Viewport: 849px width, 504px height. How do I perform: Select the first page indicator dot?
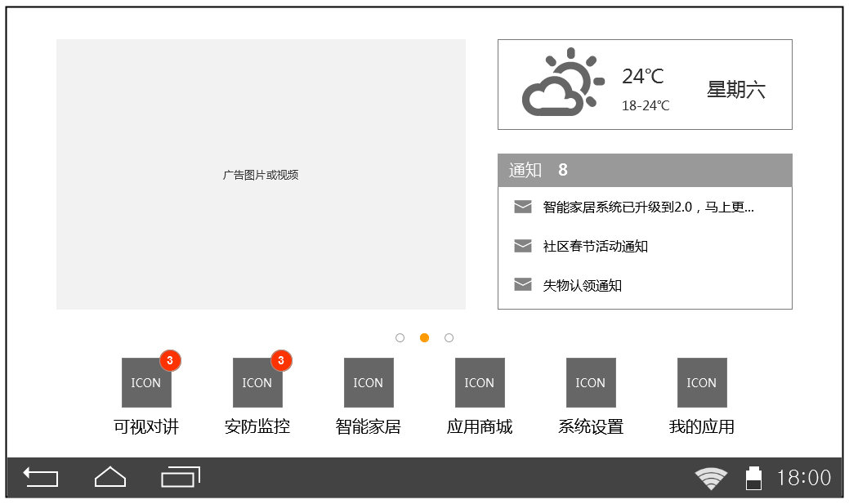(400, 338)
